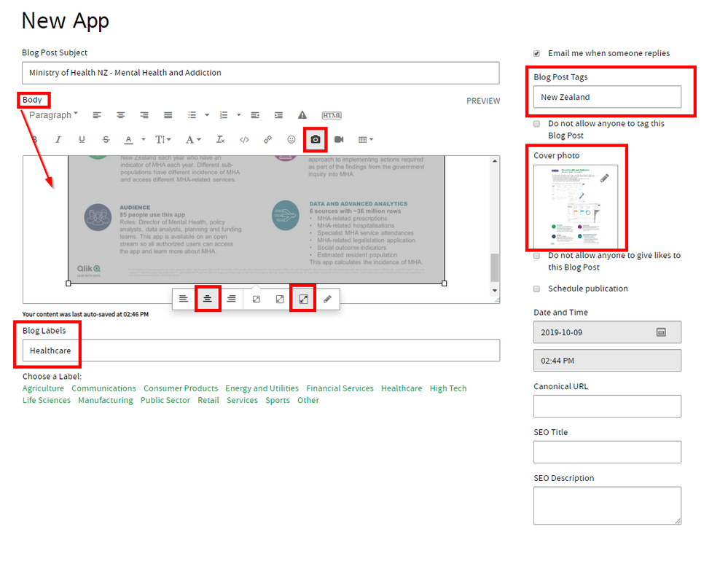Insert bulleted list
Image resolution: width=728 pixels, height=572 pixels.
click(192, 115)
